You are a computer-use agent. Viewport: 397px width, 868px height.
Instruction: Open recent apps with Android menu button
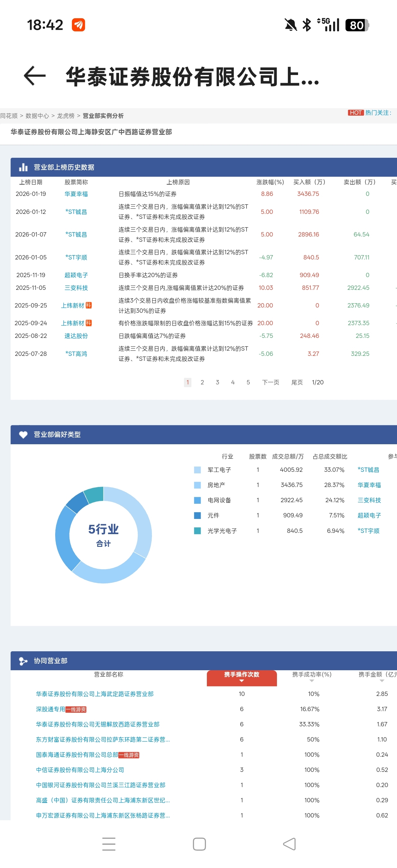tap(109, 844)
